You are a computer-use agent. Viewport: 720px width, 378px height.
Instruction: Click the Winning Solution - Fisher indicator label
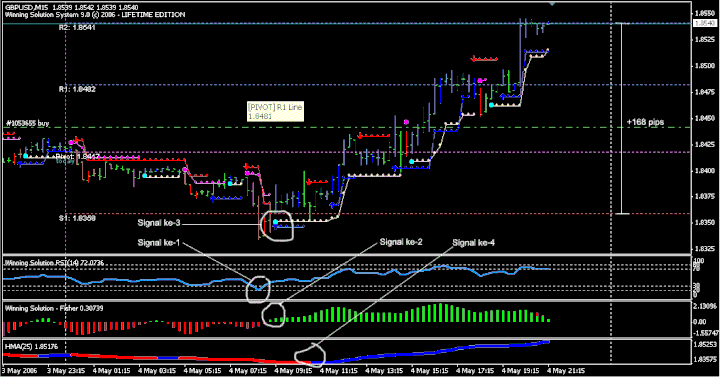tap(54, 308)
